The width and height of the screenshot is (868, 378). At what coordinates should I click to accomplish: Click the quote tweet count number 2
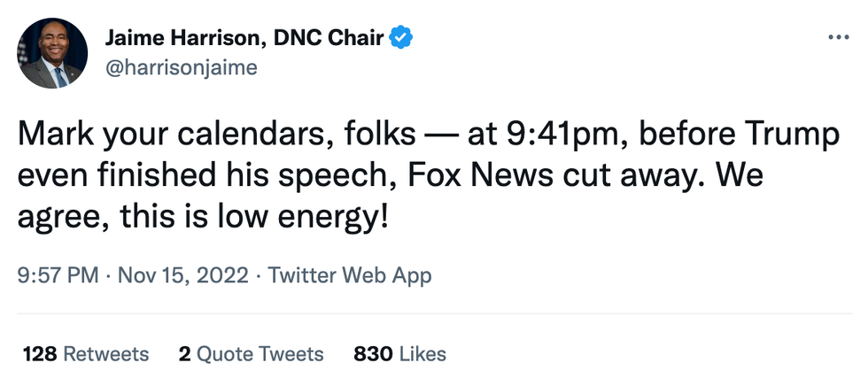tap(184, 354)
